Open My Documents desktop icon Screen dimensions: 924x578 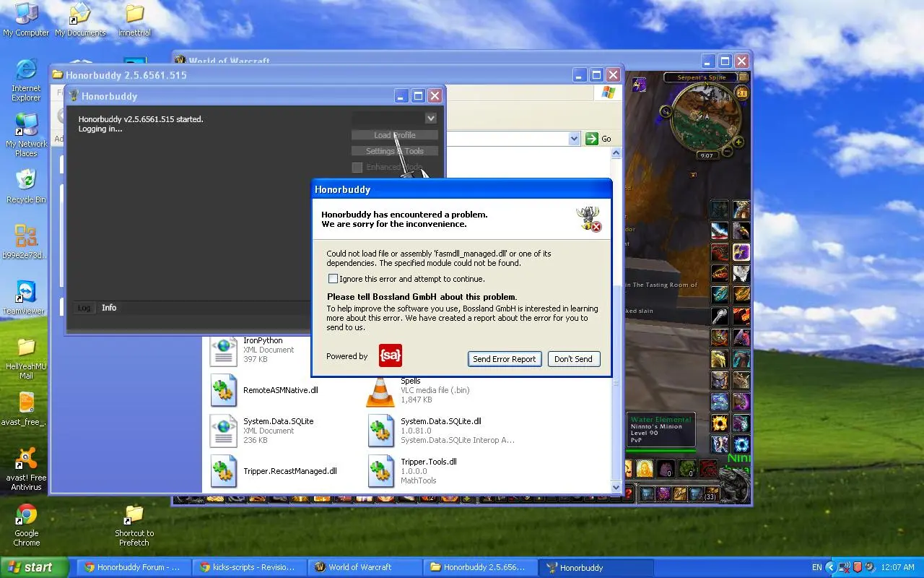(x=80, y=20)
